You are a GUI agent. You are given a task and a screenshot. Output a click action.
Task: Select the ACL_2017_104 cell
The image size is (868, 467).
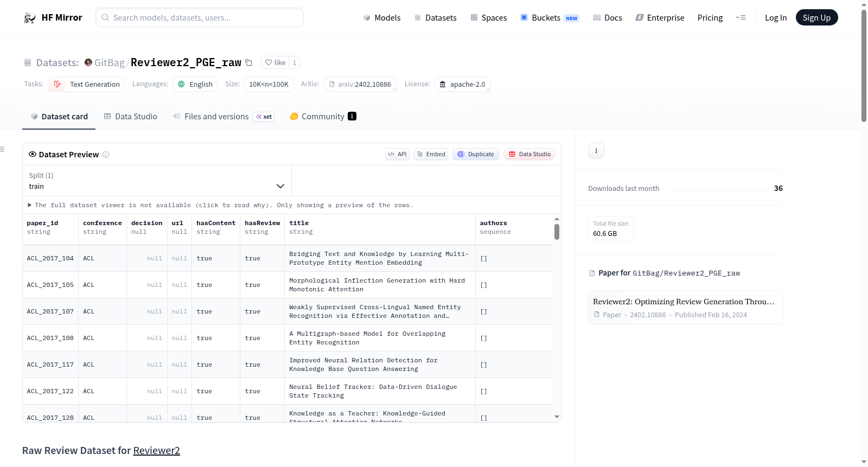coord(50,258)
